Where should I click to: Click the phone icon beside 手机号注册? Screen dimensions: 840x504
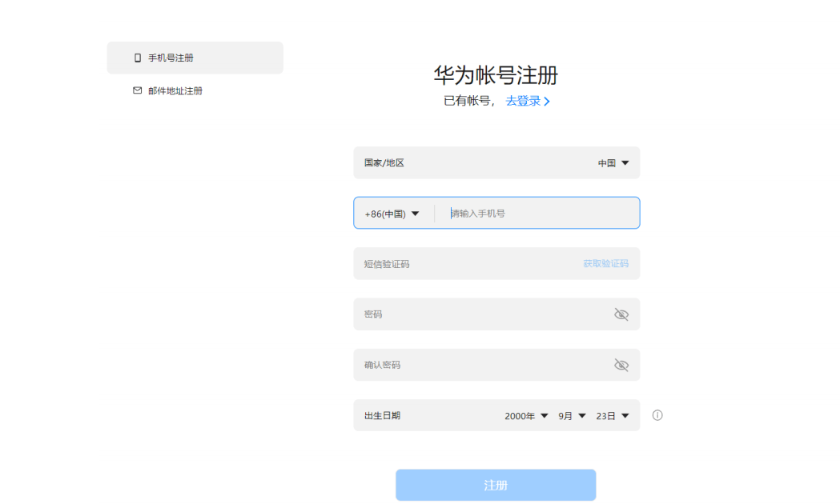(x=136, y=57)
